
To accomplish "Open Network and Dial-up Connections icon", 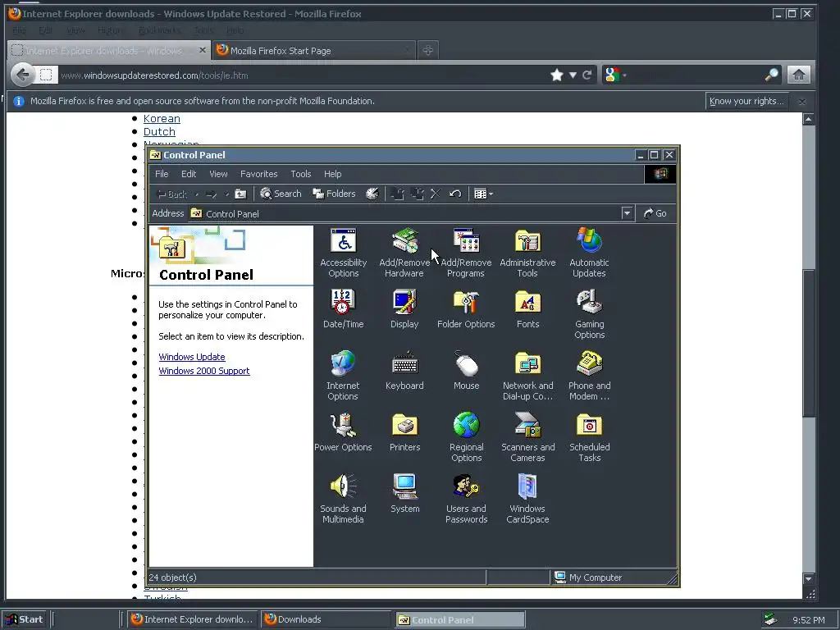I will click(527, 376).
